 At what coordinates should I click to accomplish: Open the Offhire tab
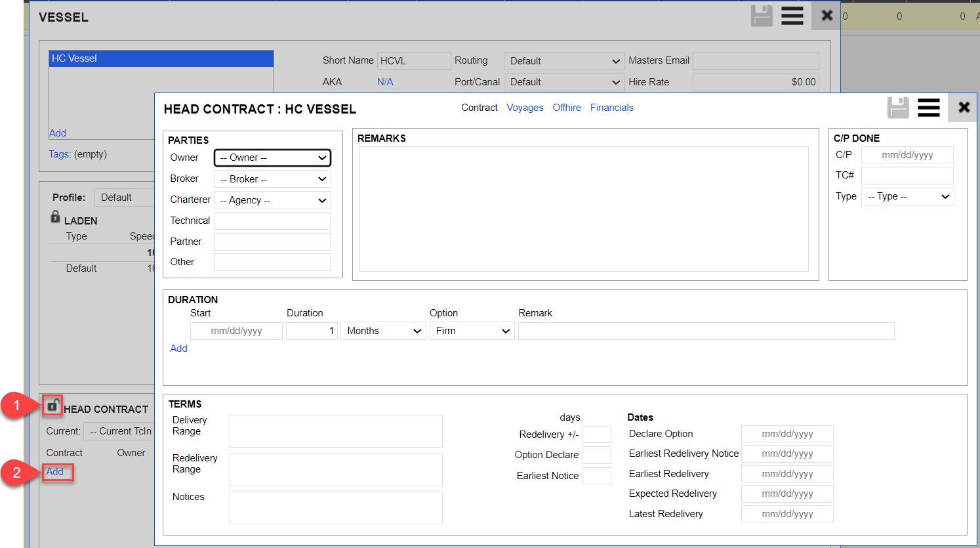[x=567, y=108]
